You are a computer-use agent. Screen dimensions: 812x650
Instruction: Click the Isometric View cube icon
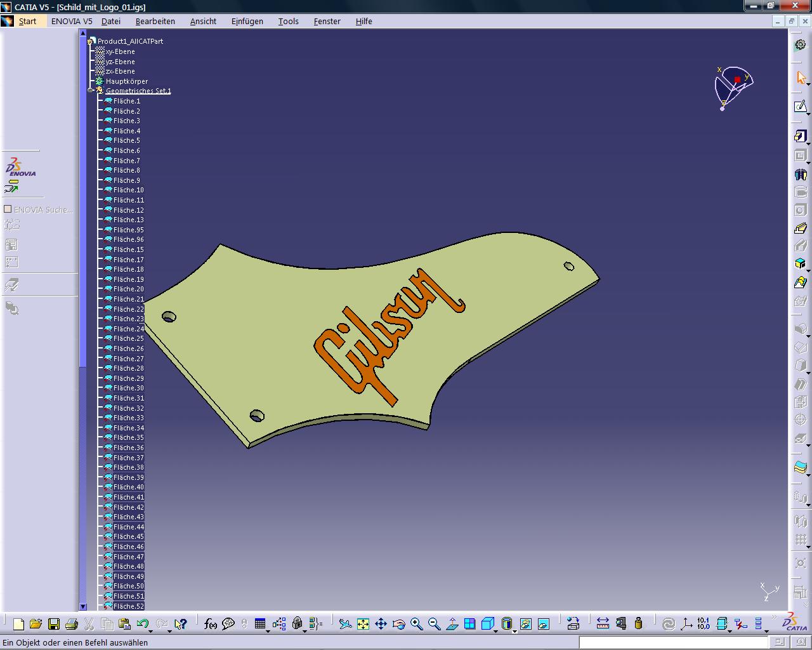(487, 624)
